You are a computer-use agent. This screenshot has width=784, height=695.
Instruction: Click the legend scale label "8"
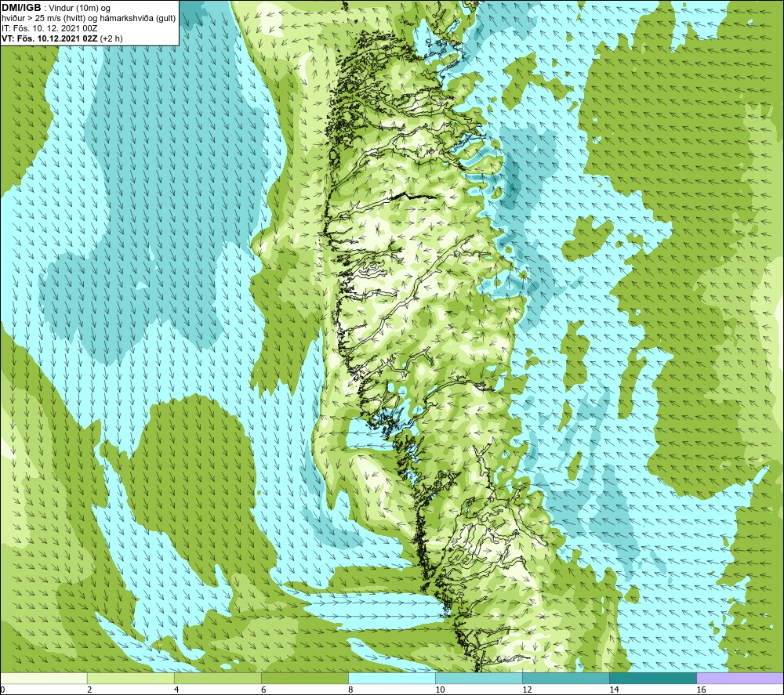(x=350, y=690)
